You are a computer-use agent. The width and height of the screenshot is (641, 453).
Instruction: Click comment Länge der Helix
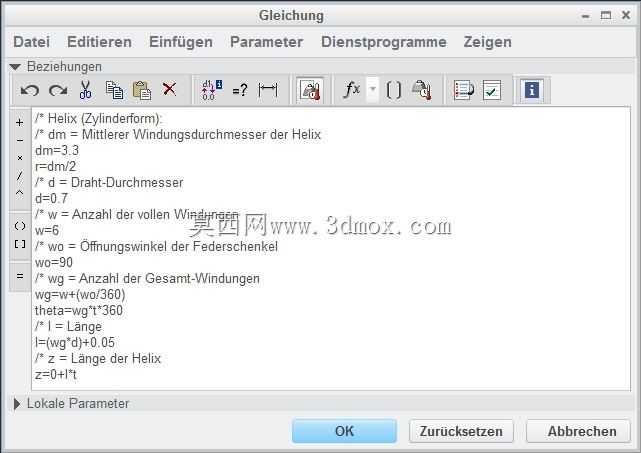point(98,359)
